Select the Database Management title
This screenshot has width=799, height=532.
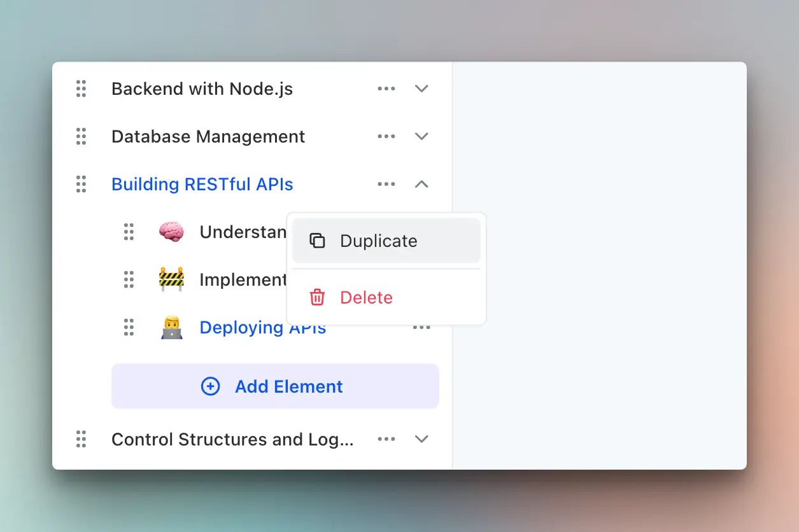(x=208, y=136)
